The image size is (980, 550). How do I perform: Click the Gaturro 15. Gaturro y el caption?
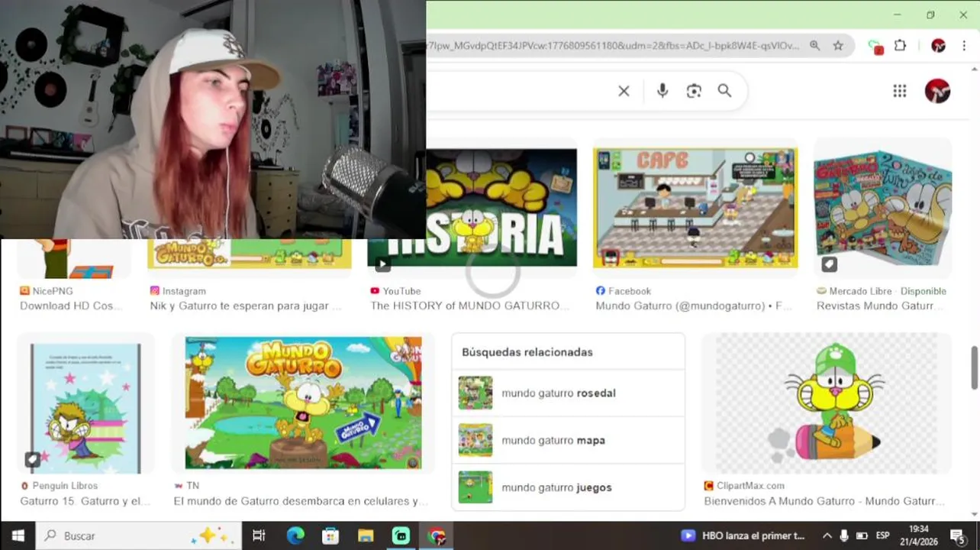point(85,501)
